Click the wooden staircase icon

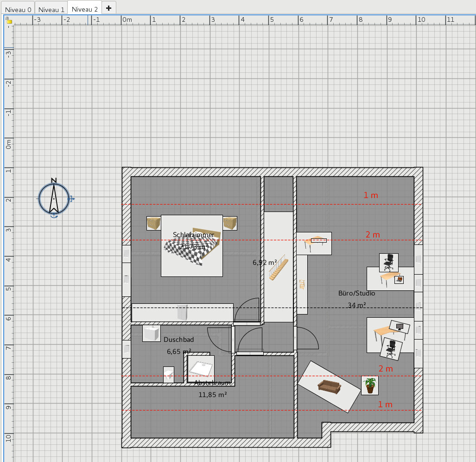click(279, 270)
